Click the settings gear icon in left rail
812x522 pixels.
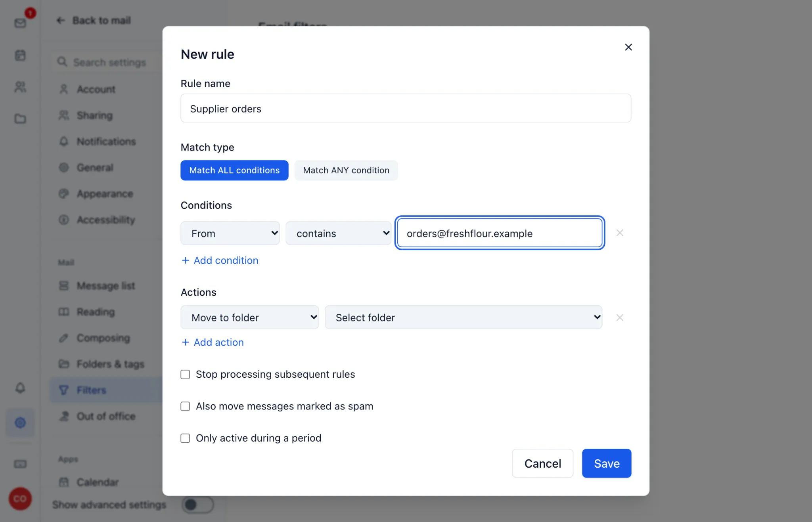(20, 423)
